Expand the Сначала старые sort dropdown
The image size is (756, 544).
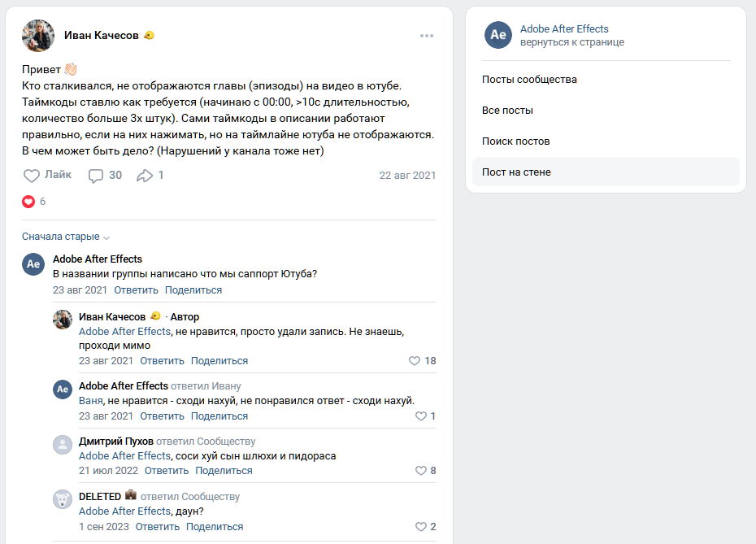[x=66, y=237]
